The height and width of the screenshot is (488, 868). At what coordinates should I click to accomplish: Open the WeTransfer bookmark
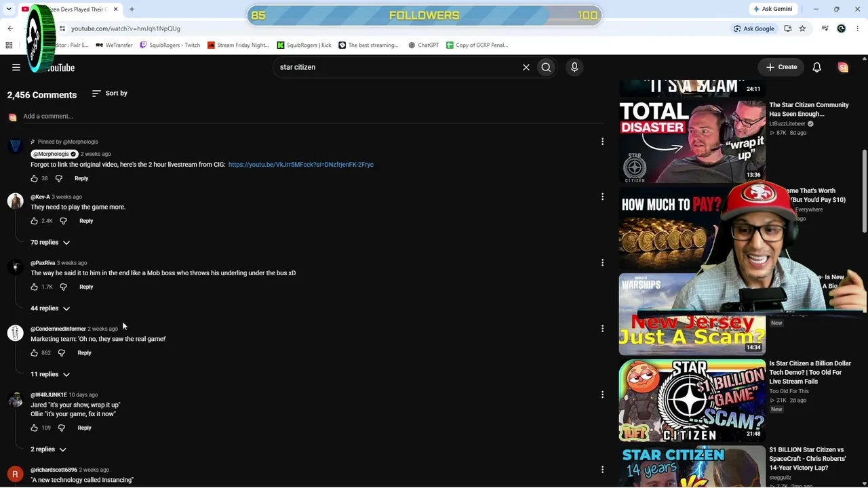(x=114, y=45)
